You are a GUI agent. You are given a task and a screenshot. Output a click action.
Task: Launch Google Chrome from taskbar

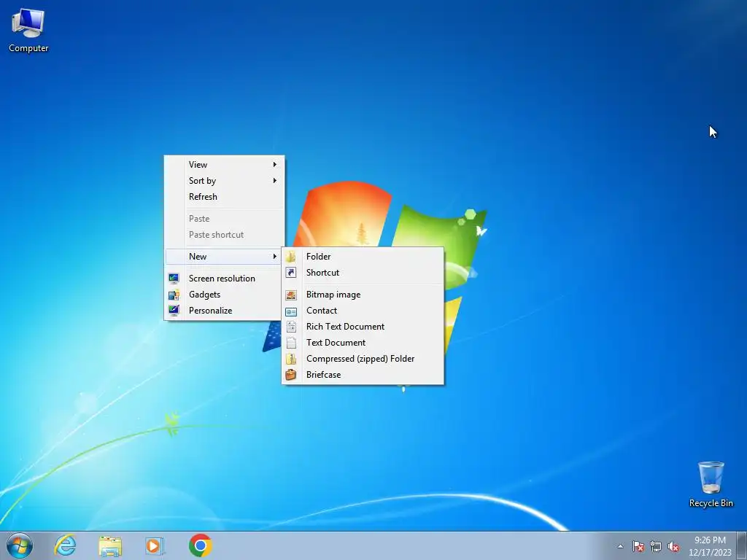pos(200,545)
